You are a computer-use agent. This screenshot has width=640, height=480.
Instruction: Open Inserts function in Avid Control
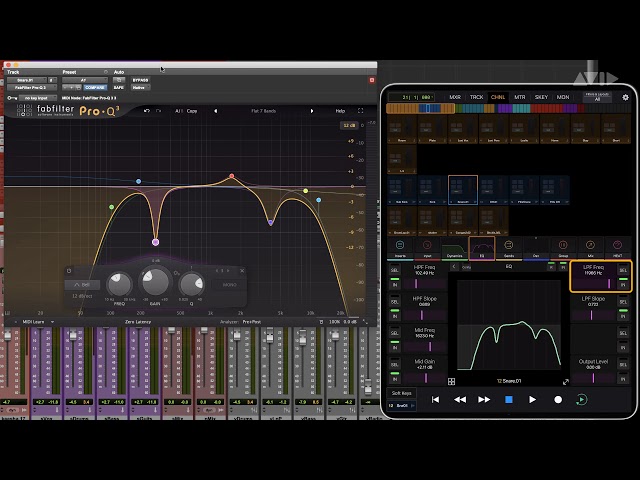pos(400,248)
